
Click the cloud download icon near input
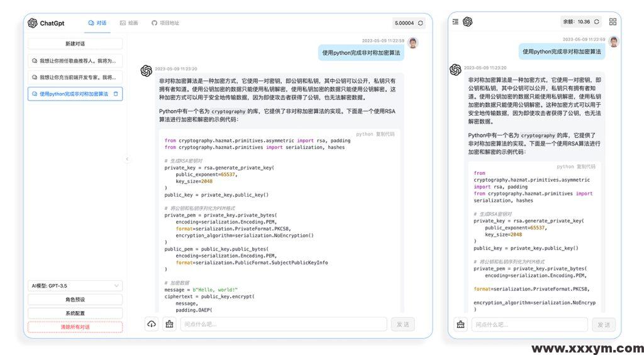[x=152, y=324]
